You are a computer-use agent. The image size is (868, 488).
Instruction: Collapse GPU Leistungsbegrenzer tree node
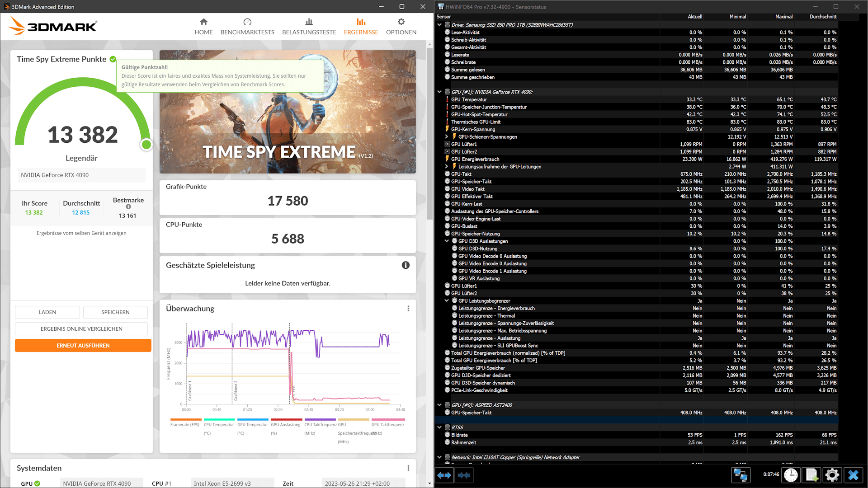[x=447, y=301]
